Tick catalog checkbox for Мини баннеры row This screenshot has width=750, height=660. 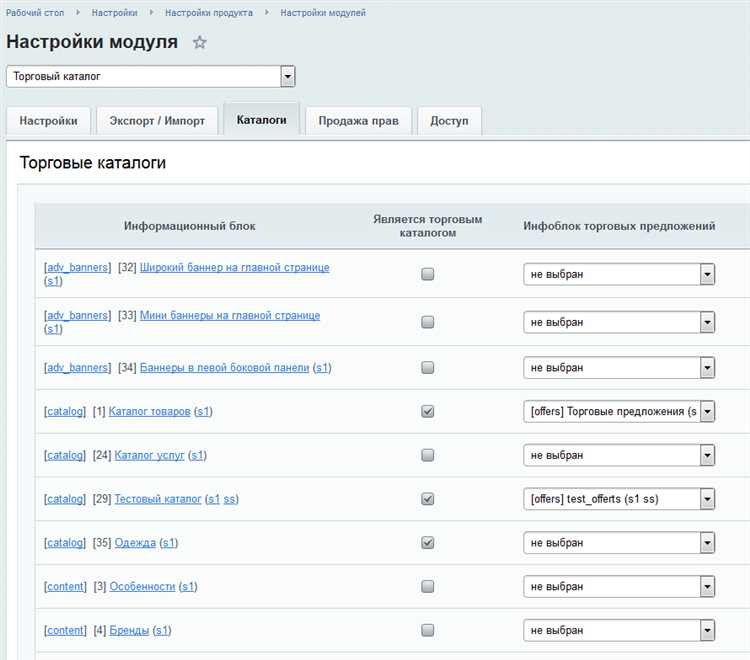[428, 322]
